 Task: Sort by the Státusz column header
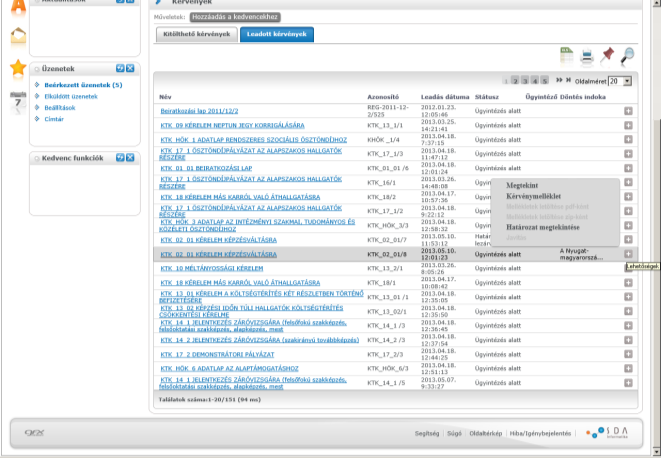[486, 97]
